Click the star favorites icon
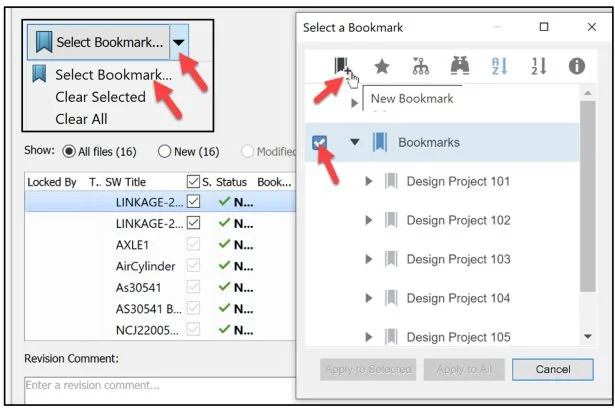 coord(382,66)
